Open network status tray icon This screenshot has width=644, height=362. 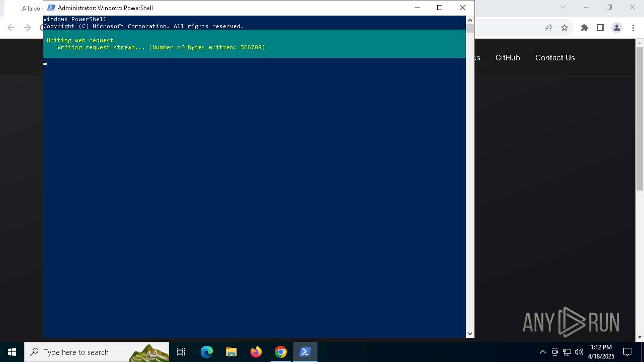tap(567, 352)
